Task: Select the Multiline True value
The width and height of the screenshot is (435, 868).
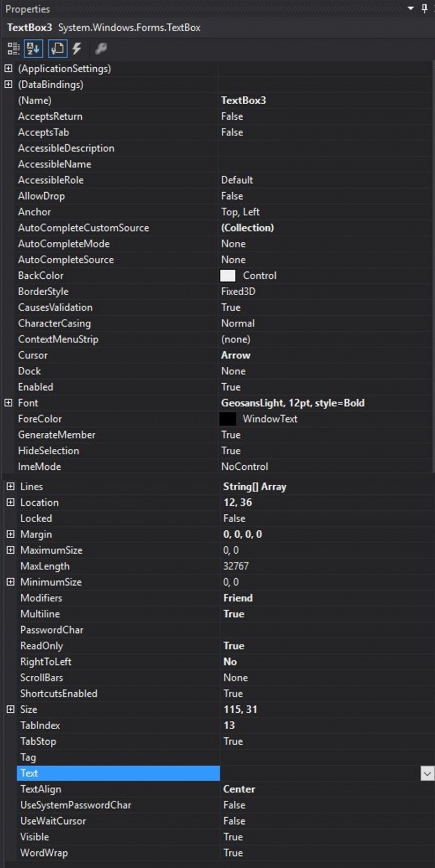Action: [234, 614]
